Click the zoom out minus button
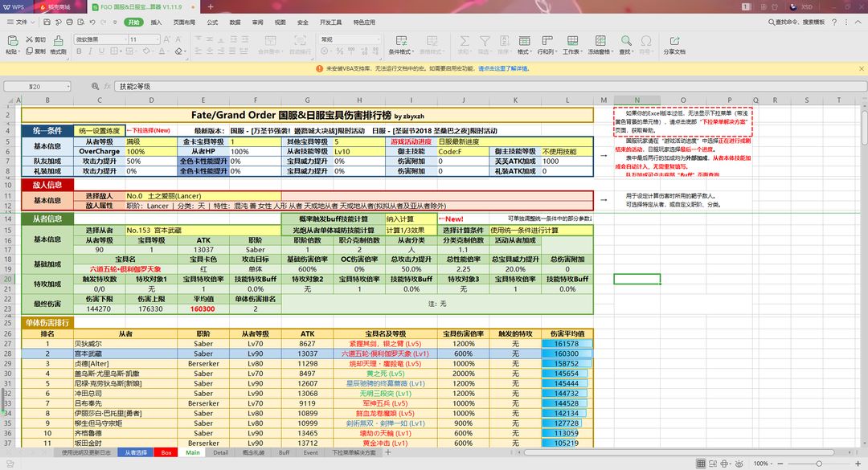Image resolution: width=868 pixels, height=470 pixels. click(780, 464)
